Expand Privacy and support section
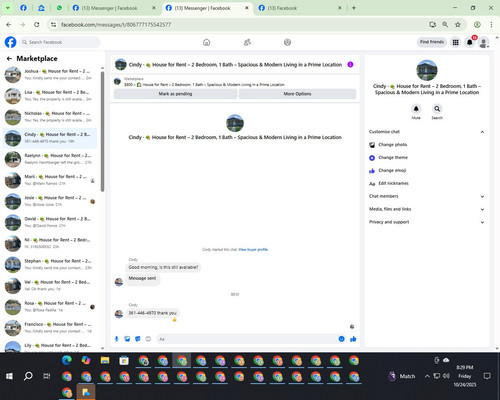 click(427, 222)
